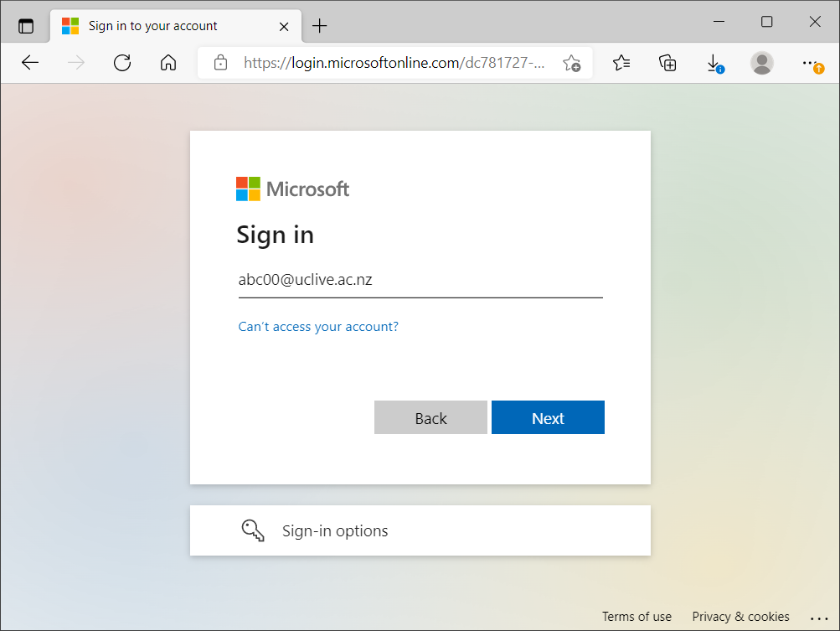Select the Sign in to your account tab
The image size is (840, 631).
176,26
